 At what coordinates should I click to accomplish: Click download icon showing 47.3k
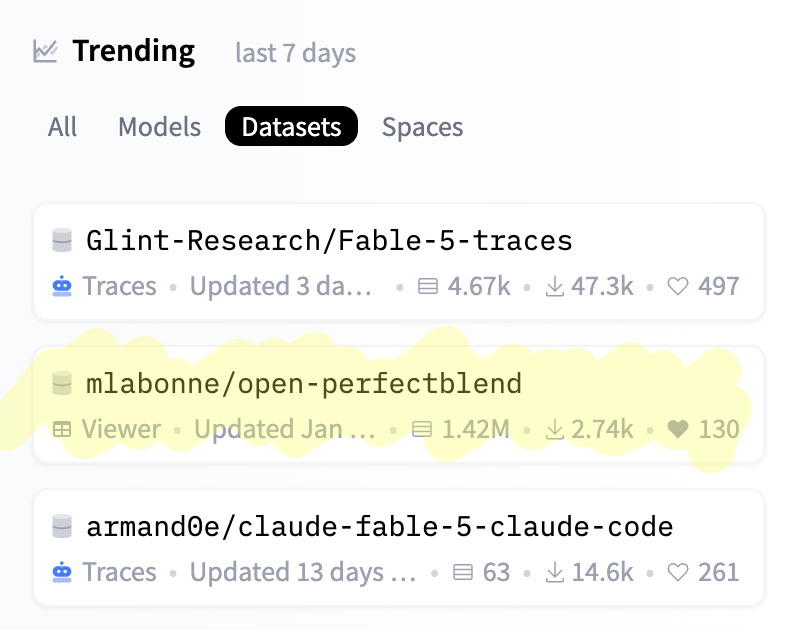[555, 287]
